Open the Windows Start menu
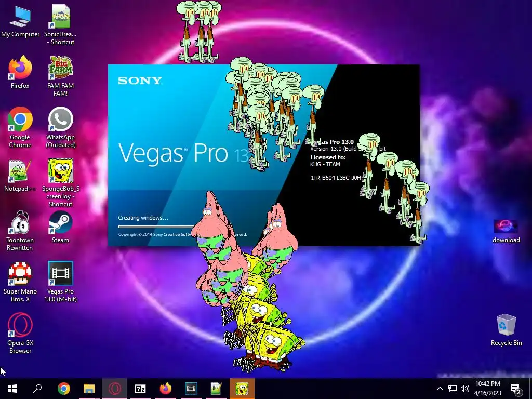 pyautogui.click(x=12, y=389)
